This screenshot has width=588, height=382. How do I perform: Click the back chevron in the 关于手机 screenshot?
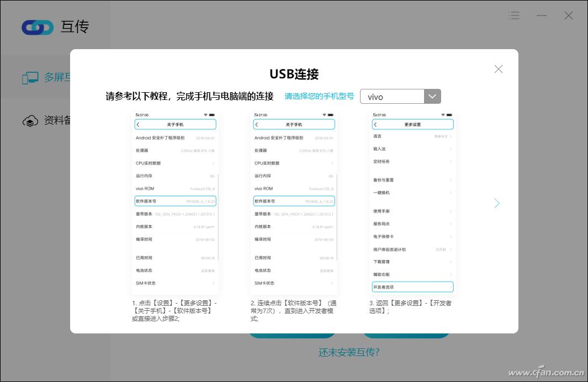[x=139, y=124]
